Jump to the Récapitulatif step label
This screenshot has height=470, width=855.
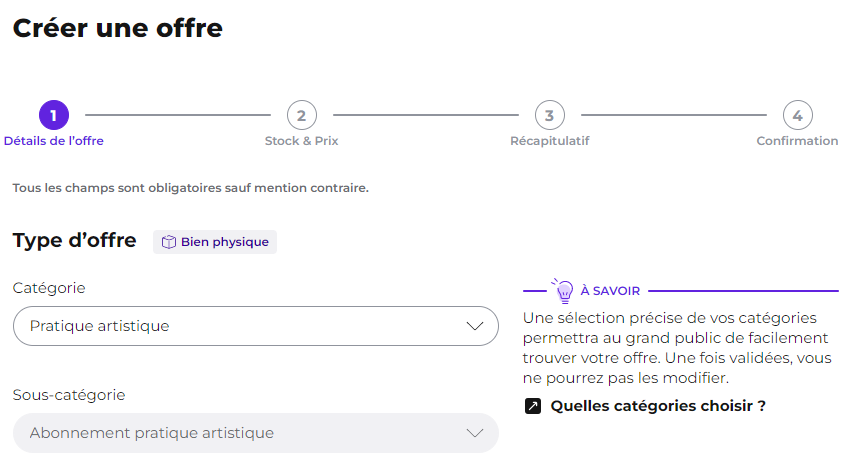pyautogui.click(x=550, y=141)
